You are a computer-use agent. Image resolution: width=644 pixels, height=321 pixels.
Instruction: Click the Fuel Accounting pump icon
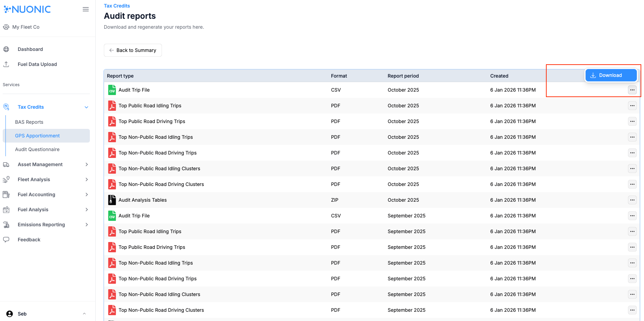(x=6, y=195)
